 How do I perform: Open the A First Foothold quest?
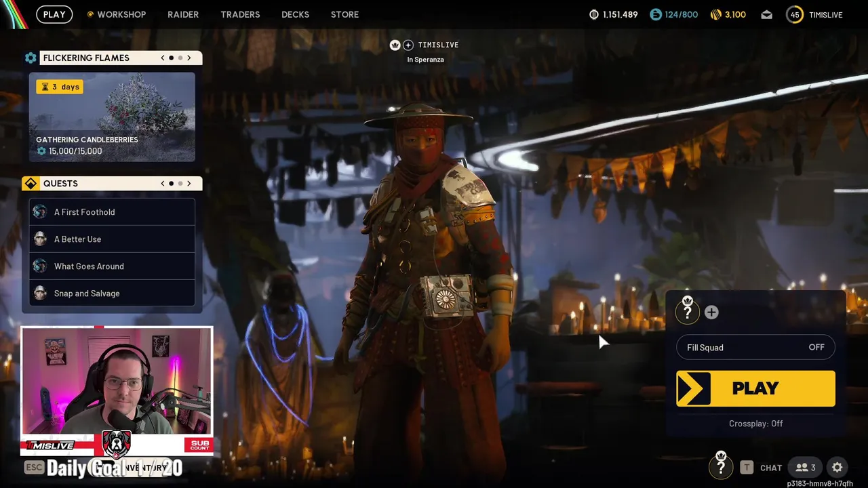(x=112, y=212)
